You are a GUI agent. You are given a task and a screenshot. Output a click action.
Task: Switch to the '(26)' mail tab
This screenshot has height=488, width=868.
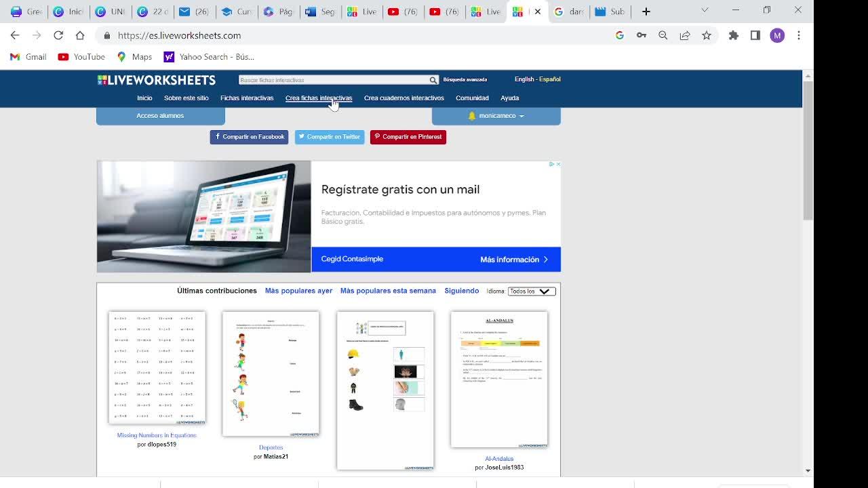[194, 12]
